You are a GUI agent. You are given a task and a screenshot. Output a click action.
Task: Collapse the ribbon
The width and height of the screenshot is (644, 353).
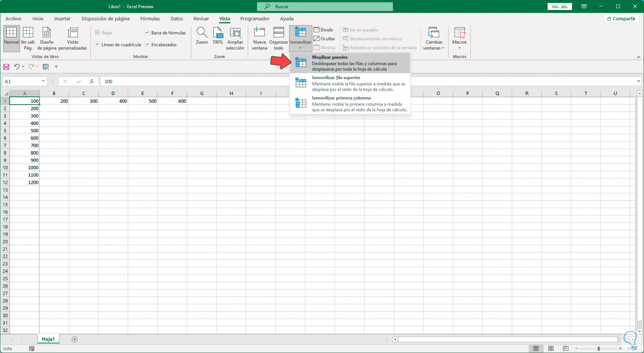(x=639, y=57)
